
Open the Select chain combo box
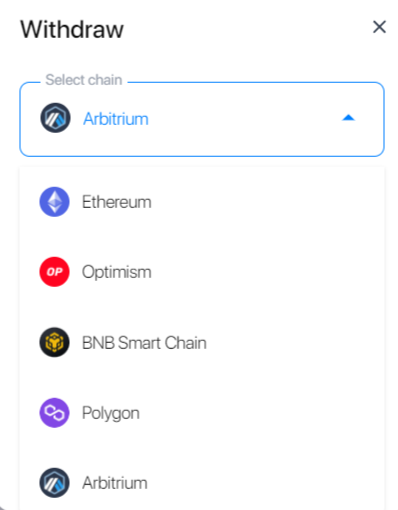[x=202, y=119]
